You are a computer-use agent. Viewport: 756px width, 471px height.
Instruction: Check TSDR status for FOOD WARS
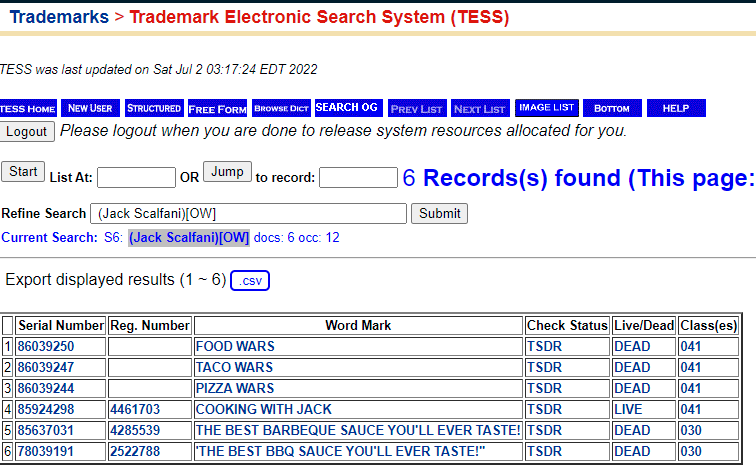(545, 346)
